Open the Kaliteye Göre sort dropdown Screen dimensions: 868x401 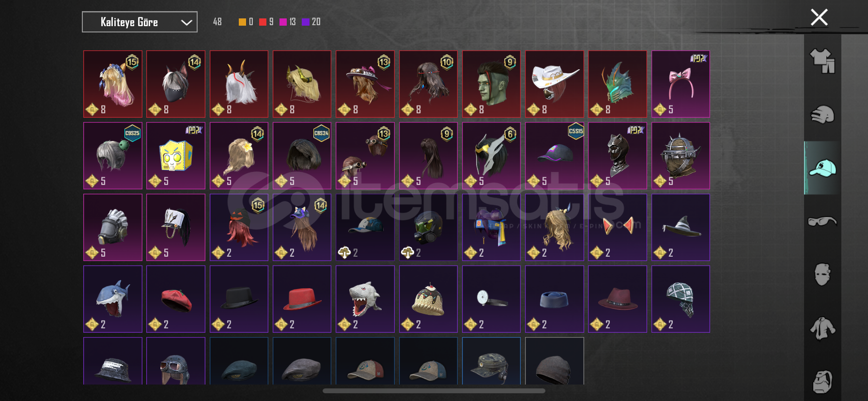[139, 22]
